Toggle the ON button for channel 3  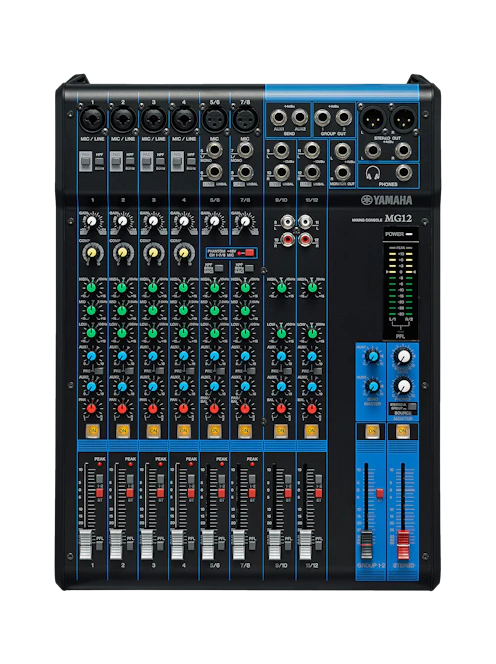[153, 431]
